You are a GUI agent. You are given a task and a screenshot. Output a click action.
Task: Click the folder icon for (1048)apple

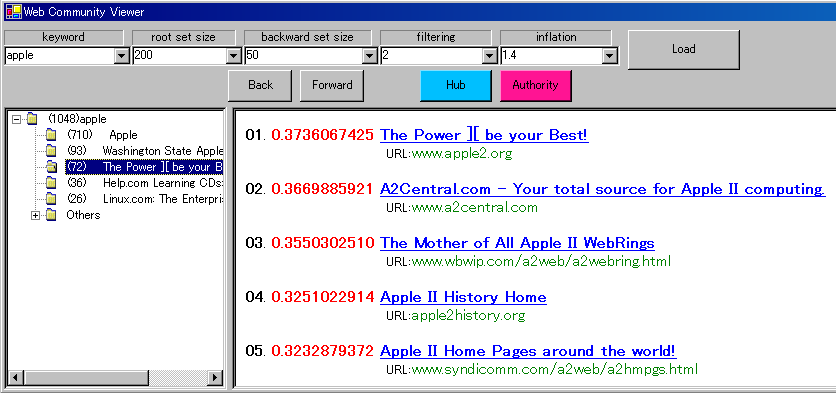pos(32,119)
